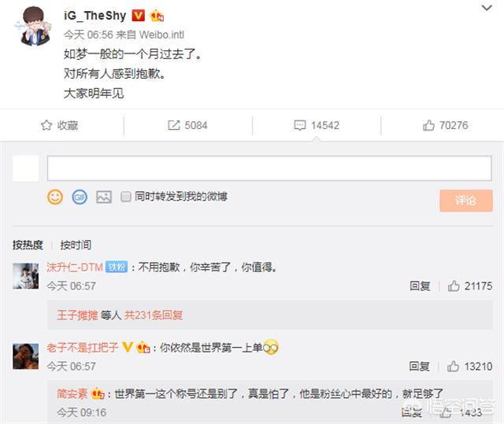Open the 14542 comments section

317,125
